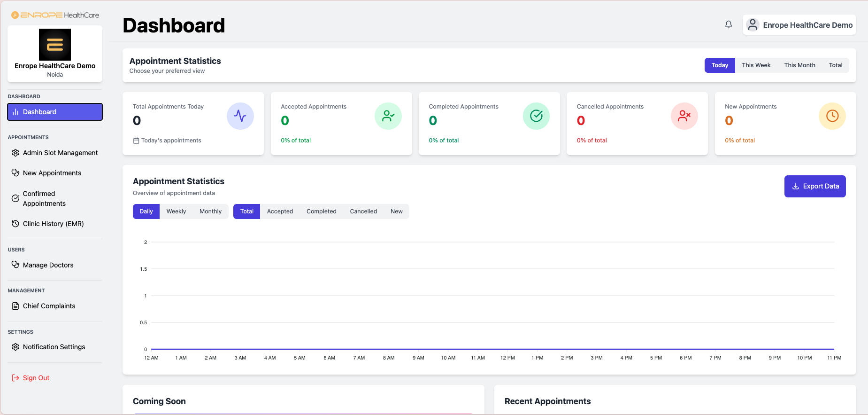868x415 pixels.
Task: Click the 6 AM label on chart axis
Action: [x=329, y=358]
